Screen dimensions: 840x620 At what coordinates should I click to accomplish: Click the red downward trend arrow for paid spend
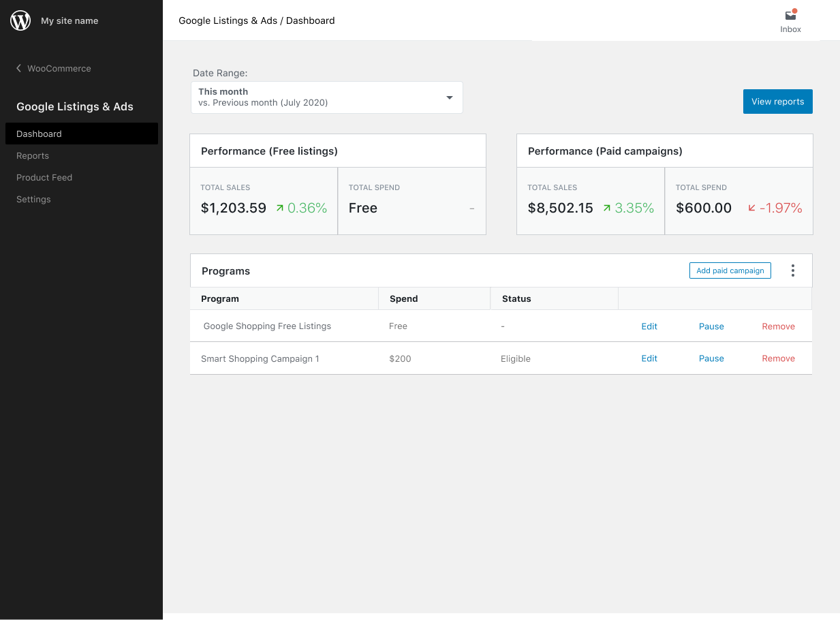[x=751, y=208]
